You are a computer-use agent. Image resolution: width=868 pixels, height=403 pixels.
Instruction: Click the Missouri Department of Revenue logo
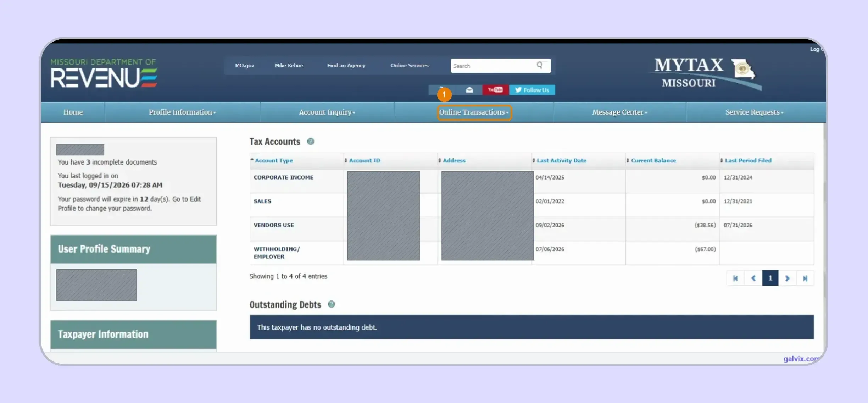(x=104, y=73)
